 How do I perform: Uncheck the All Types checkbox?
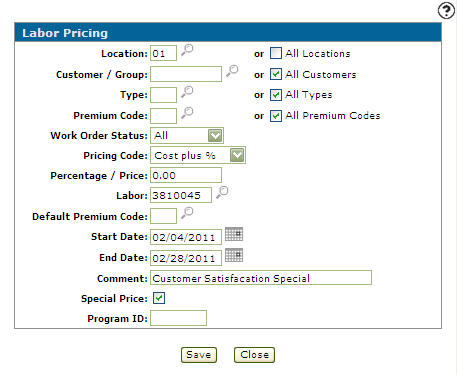point(276,95)
